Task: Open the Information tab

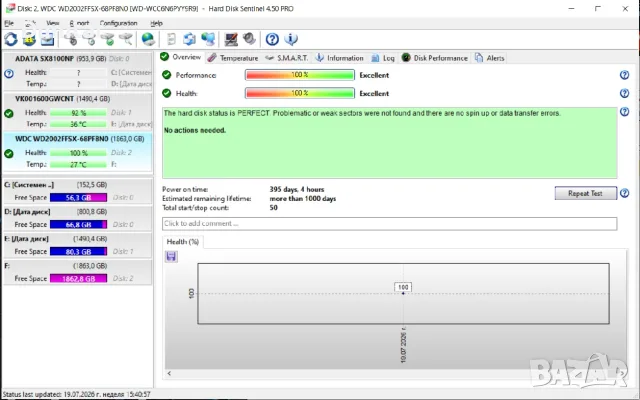Action: [340, 58]
